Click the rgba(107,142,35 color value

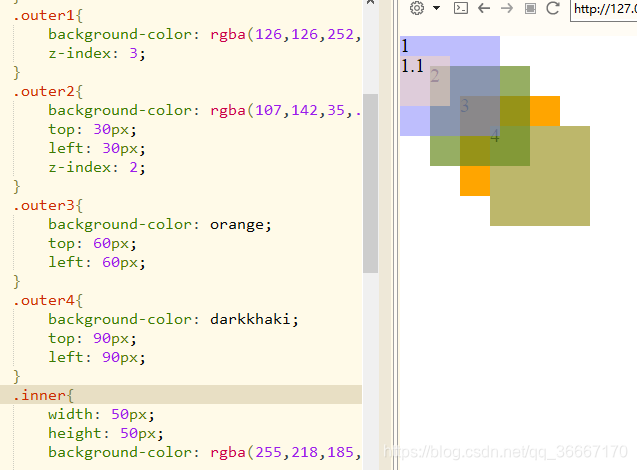pos(286,110)
